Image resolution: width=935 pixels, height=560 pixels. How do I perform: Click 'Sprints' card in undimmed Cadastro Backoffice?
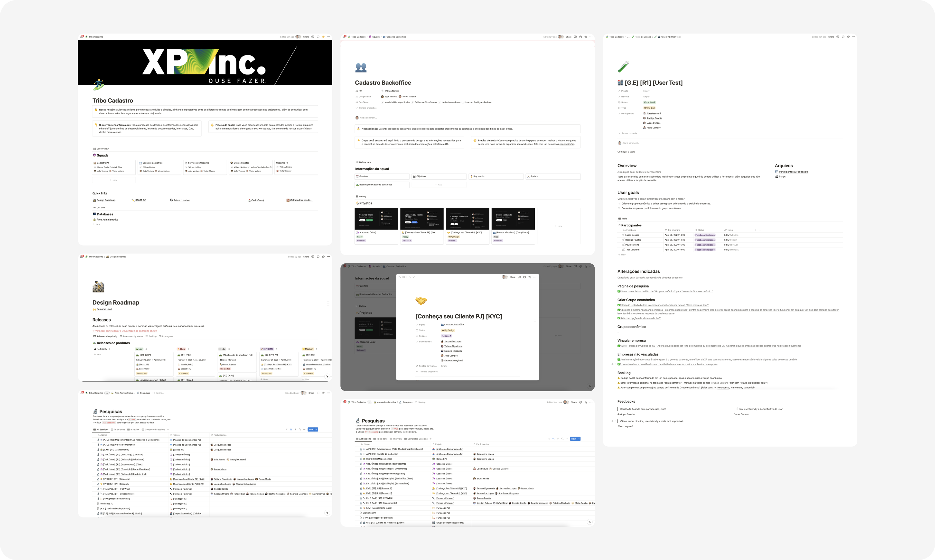tap(553, 176)
